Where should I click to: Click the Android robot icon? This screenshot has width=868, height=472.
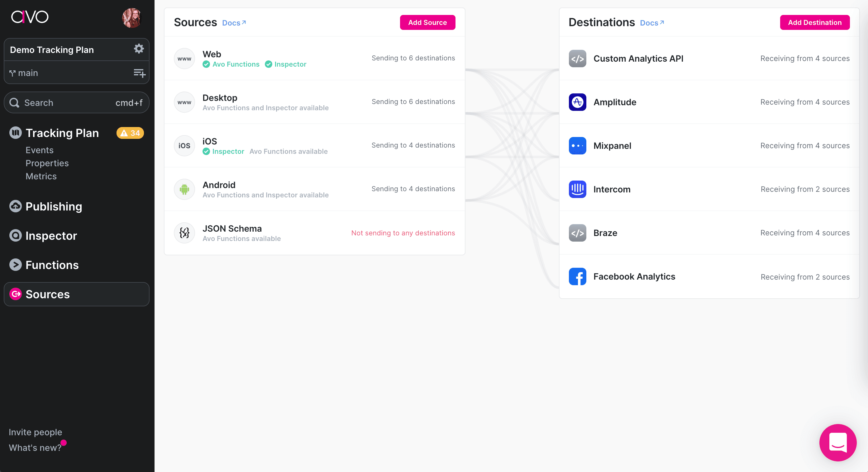pos(184,189)
